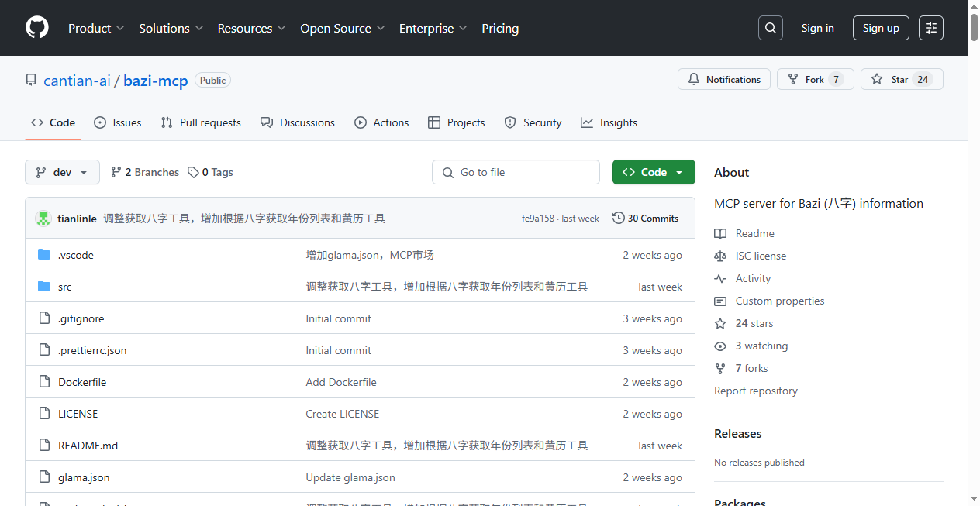Click the file icon beside glama.json
The image size is (980, 506).
click(44, 477)
